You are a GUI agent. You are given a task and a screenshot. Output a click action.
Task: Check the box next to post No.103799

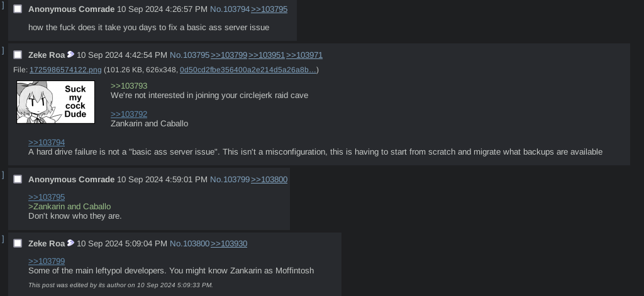click(x=18, y=180)
